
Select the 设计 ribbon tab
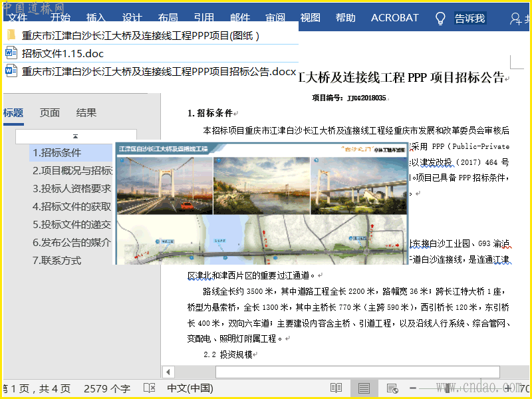[132, 18]
